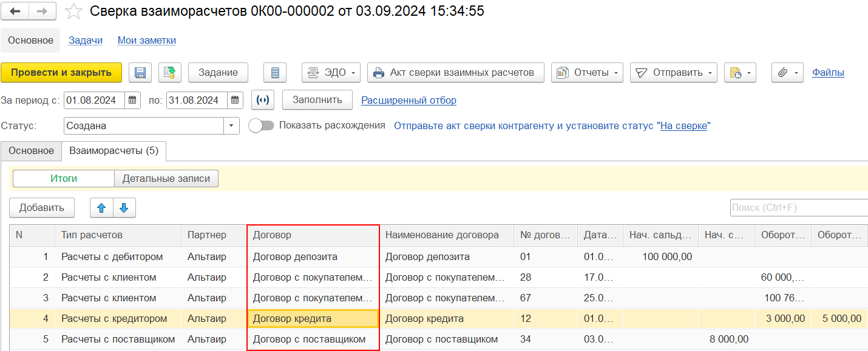Click contract number 34 cell
The width and height of the screenshot is (868, 351).
point(546,339)
